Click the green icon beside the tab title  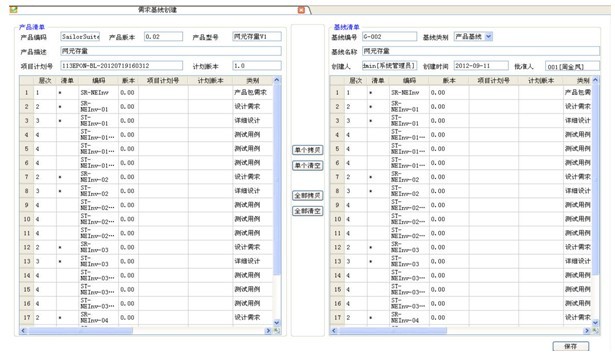[13, 9]
